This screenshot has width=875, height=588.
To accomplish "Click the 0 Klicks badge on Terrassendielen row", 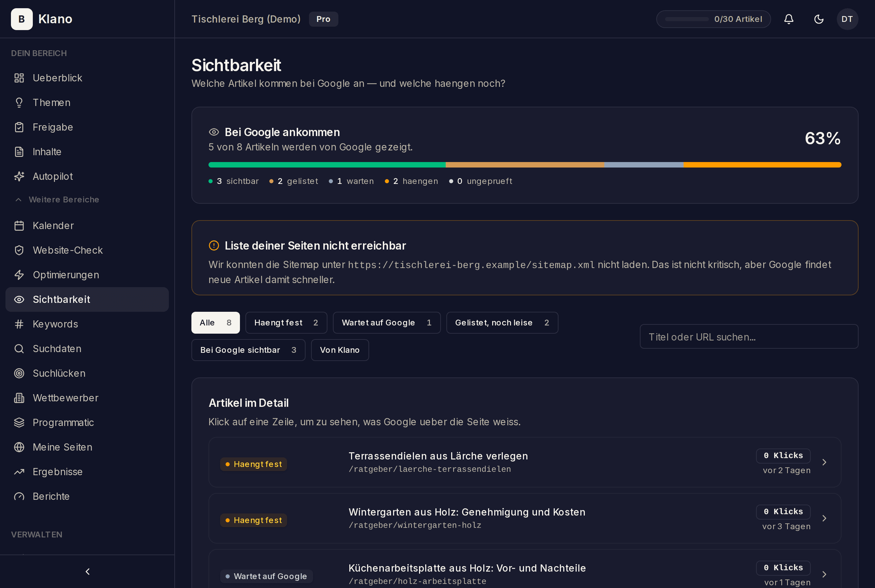I will tap(783, 456).
